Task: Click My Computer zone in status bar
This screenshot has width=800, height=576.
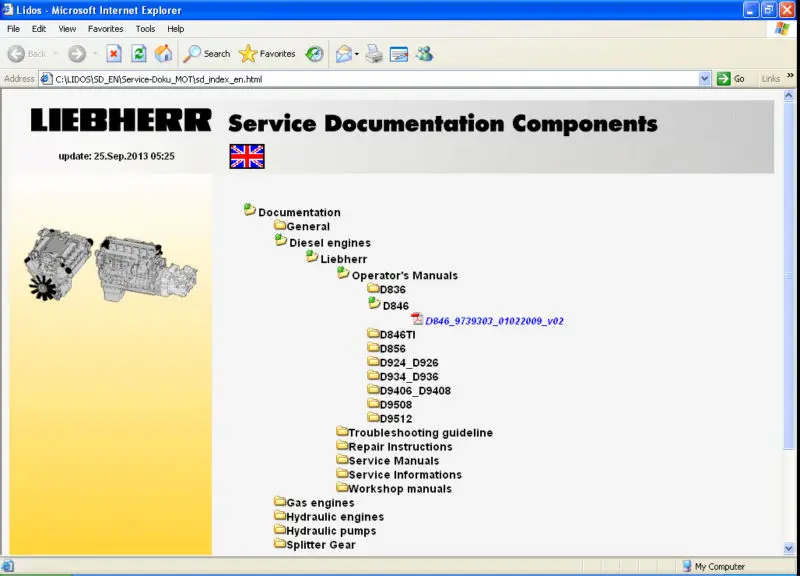Action: pyautogui.click(x=713, y=566)
